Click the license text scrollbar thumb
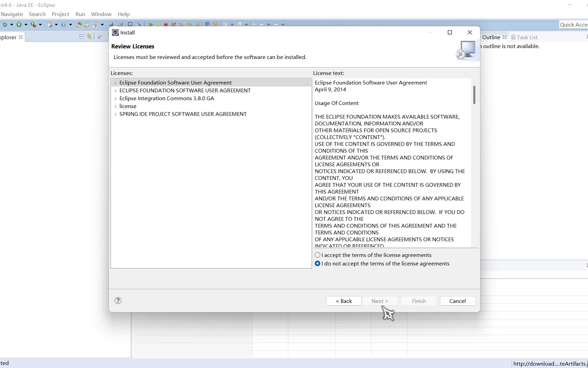Image resolution: width=588 pixels, height=368 pixels. click(474, 95)
